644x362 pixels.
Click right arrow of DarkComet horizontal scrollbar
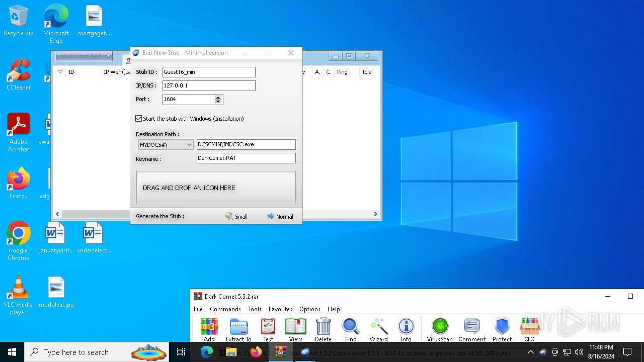click(x=375, y=214)
